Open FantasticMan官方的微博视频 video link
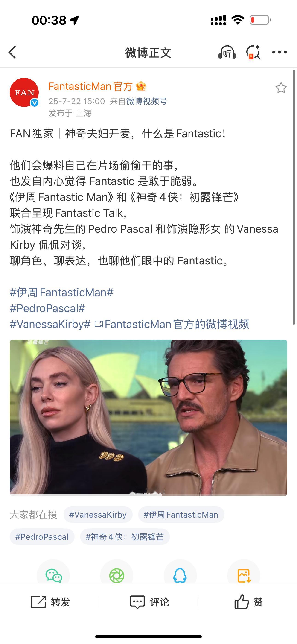Image resolution: width=297 pixels, height=644 pixels. [x=172, y=324]
